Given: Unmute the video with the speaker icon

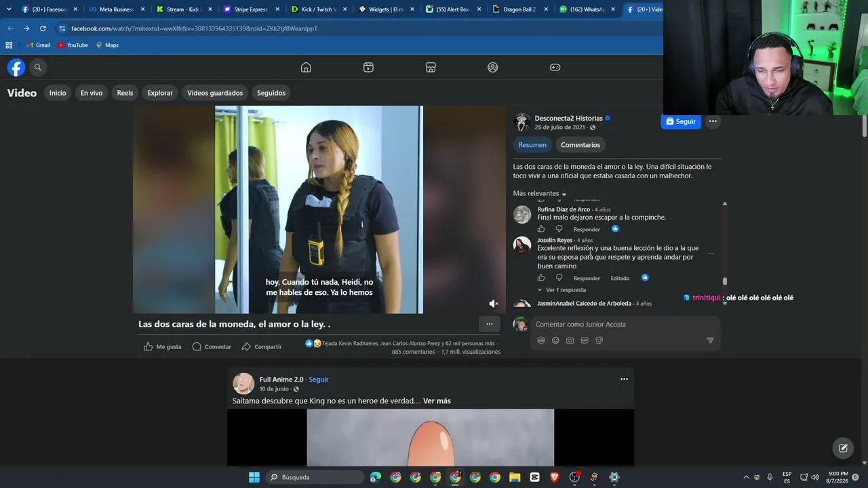Looking at the screenshot, I should 494,304.
